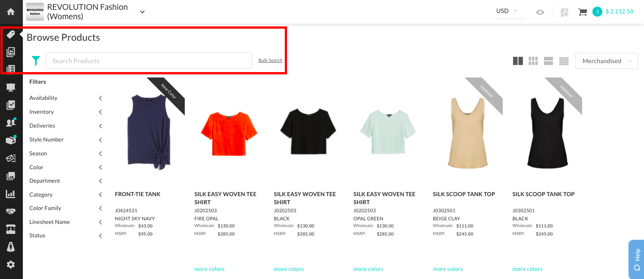The height and width of the screenshot is (279, 644).
Task: Open the catalog pages sidebar icon
Action: click(x=11, y=52)
